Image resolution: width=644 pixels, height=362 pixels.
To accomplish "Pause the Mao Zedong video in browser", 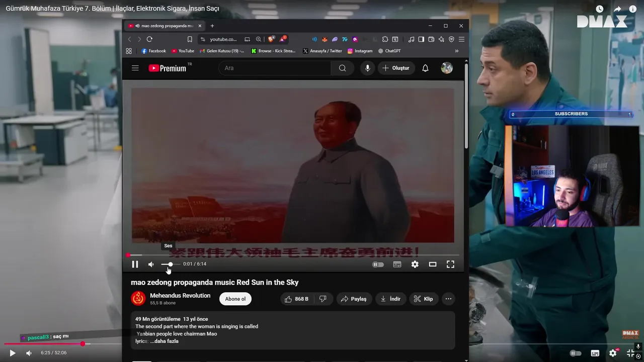I will (135, 264).
